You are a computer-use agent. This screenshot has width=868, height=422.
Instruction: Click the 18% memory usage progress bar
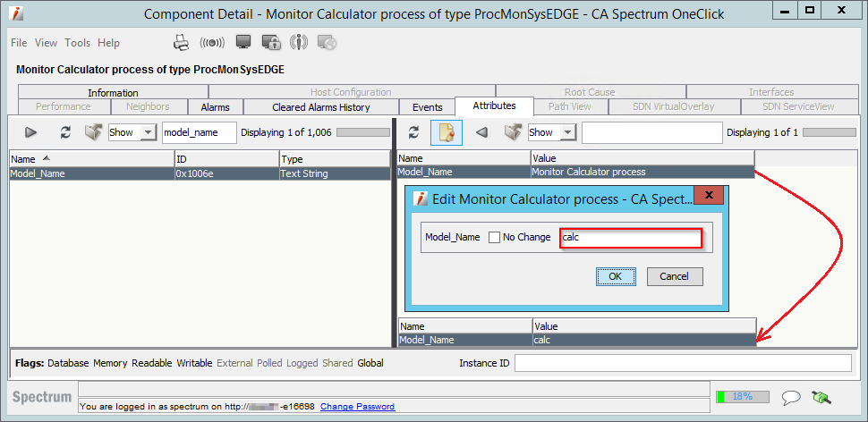(x=742, y=397)
